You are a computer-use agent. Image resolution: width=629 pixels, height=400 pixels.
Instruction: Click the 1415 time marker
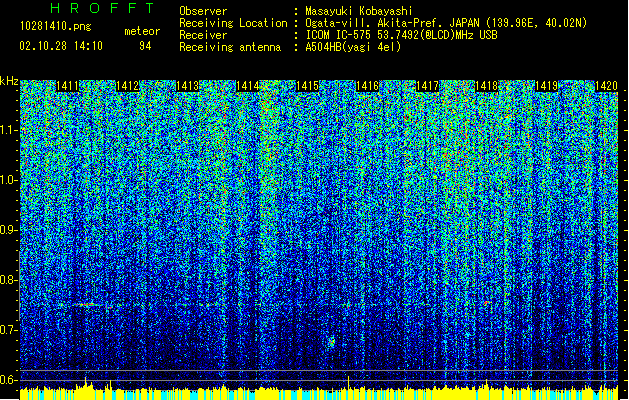click(307, 86)
